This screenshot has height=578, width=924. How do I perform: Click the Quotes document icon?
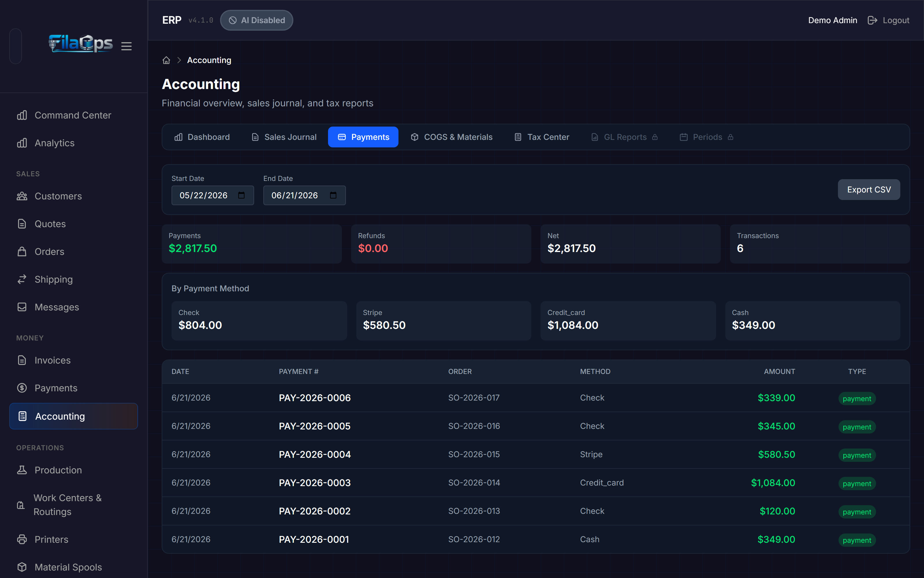[x=22, y=224]
